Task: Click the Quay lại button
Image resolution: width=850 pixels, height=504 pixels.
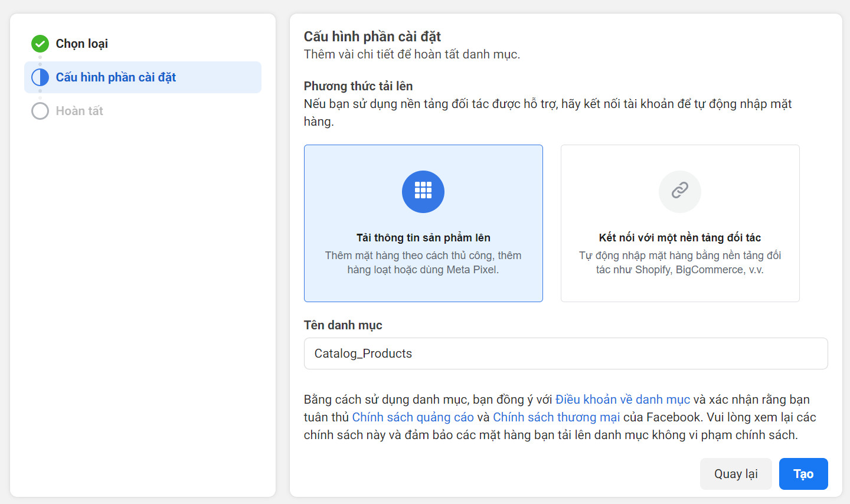Action: pyautogui.click(x=736, y=474)
